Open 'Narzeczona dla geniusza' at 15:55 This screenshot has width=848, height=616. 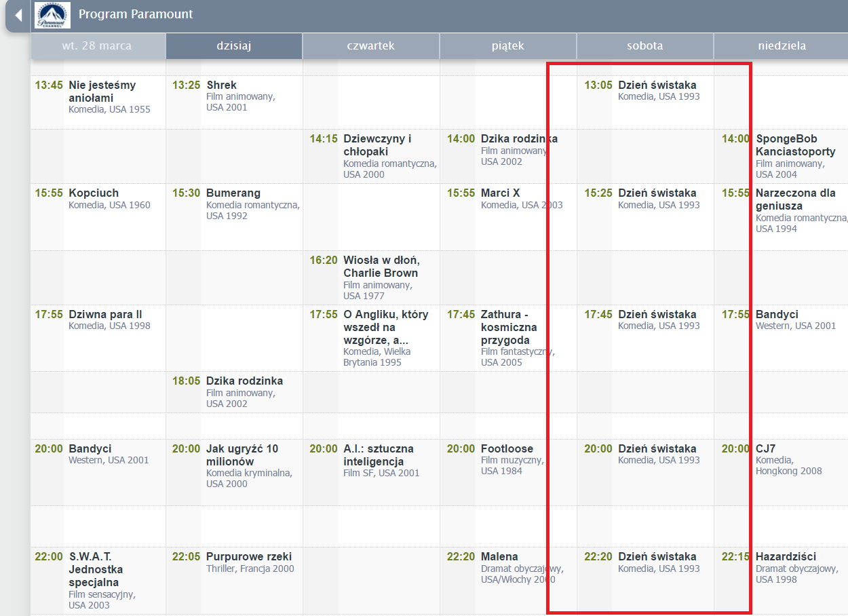tap(796, 199)
